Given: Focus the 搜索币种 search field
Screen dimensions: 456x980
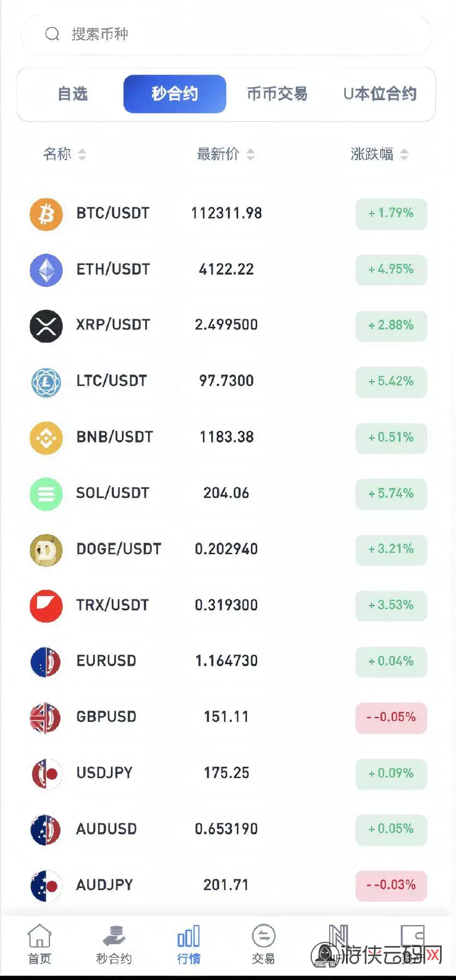Looking at the screenshot, I should point(239,34).
